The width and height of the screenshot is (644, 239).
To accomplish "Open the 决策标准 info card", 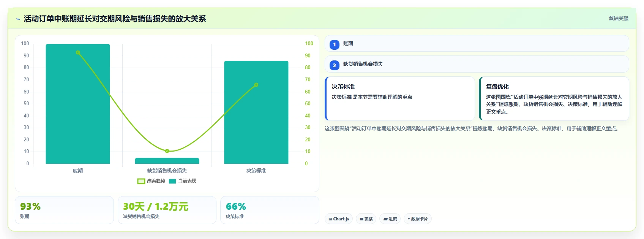I will (400, 98).
